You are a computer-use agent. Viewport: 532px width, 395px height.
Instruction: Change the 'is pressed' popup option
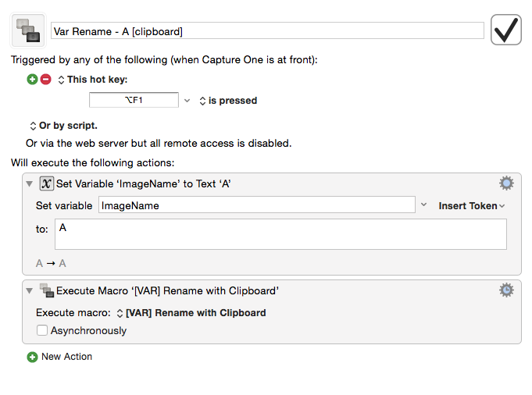point(228,101)
